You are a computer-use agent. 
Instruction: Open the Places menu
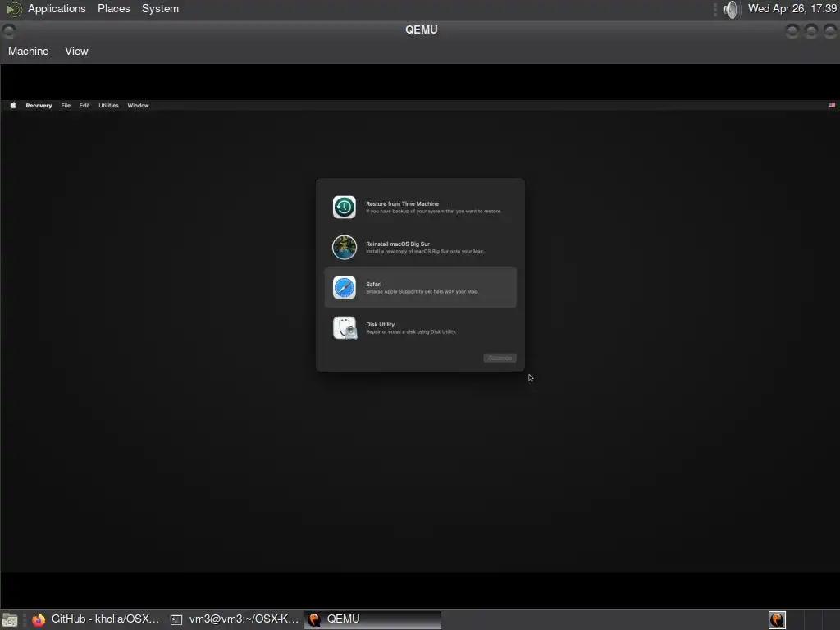(x=113, y=9)
